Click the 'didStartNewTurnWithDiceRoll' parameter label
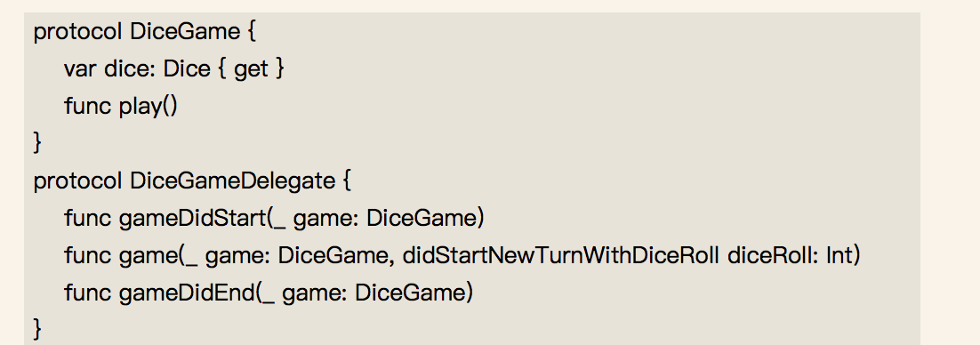 560,255
